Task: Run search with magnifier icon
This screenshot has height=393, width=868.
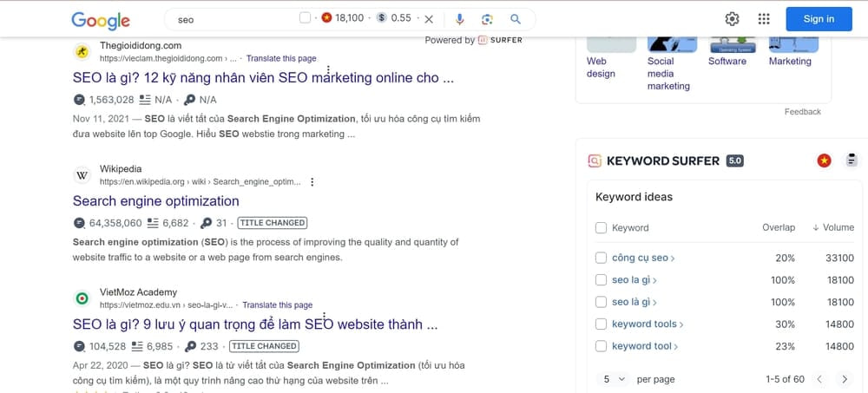Action: click(516, 19)
